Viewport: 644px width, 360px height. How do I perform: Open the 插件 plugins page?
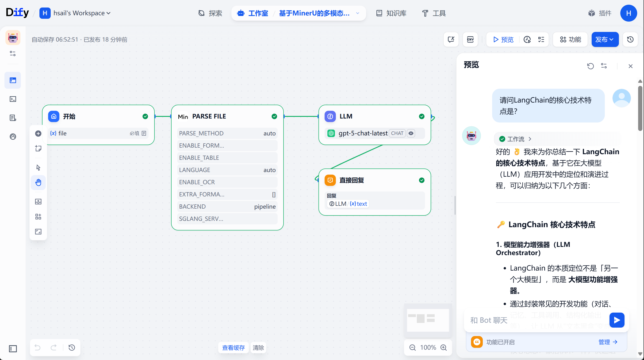point(600,13)
